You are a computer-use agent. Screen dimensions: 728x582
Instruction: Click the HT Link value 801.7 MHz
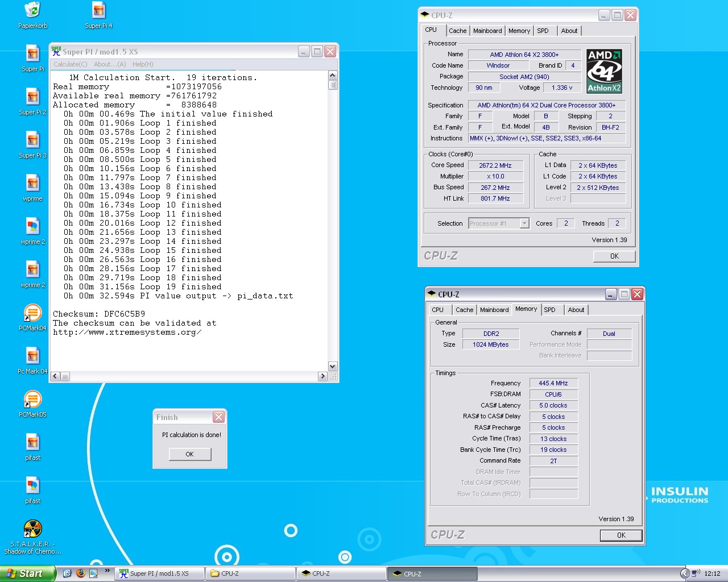point(495,198)
